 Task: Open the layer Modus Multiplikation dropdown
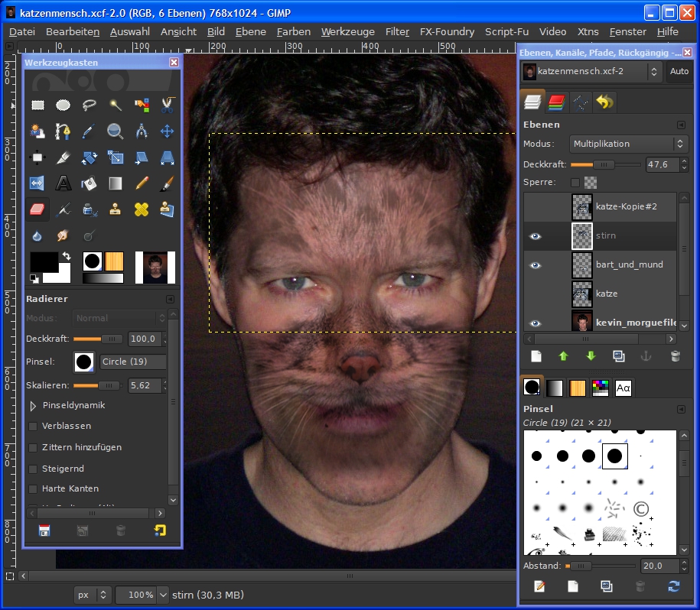click(629, 144)
